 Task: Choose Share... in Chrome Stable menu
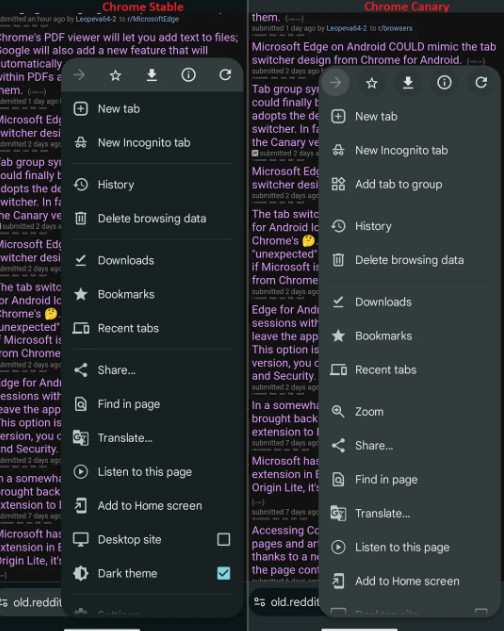pos(153,370)
